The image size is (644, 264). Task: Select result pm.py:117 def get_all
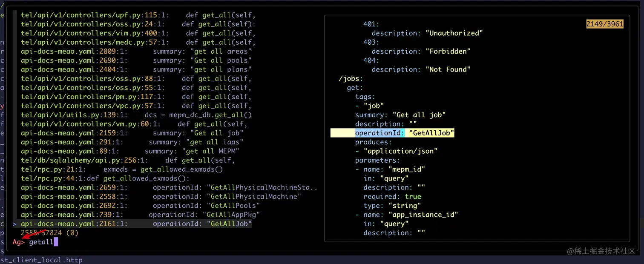coord(136,97)
